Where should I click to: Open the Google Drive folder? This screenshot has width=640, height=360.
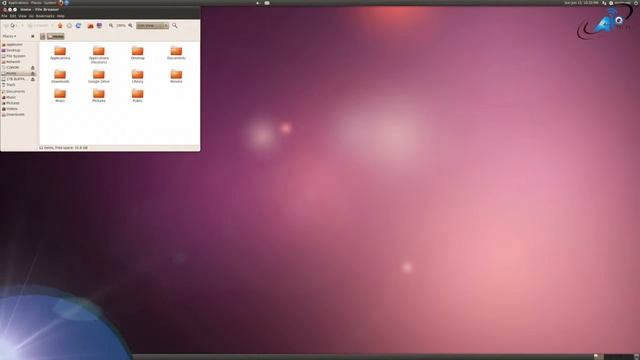99,76
